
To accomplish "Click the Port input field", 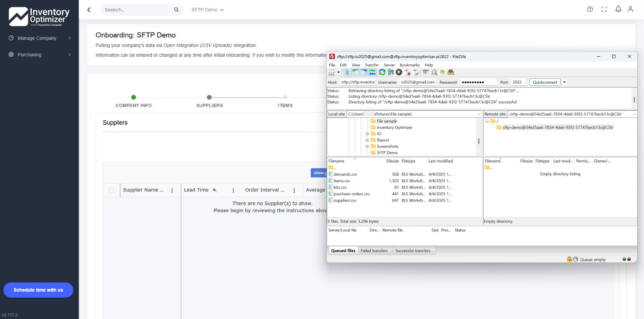I will [518, 82].
